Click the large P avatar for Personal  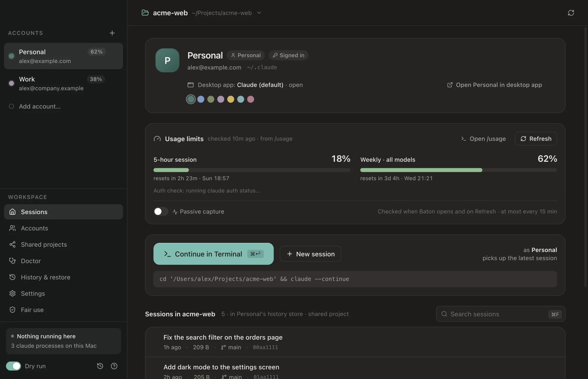(167, 60)
